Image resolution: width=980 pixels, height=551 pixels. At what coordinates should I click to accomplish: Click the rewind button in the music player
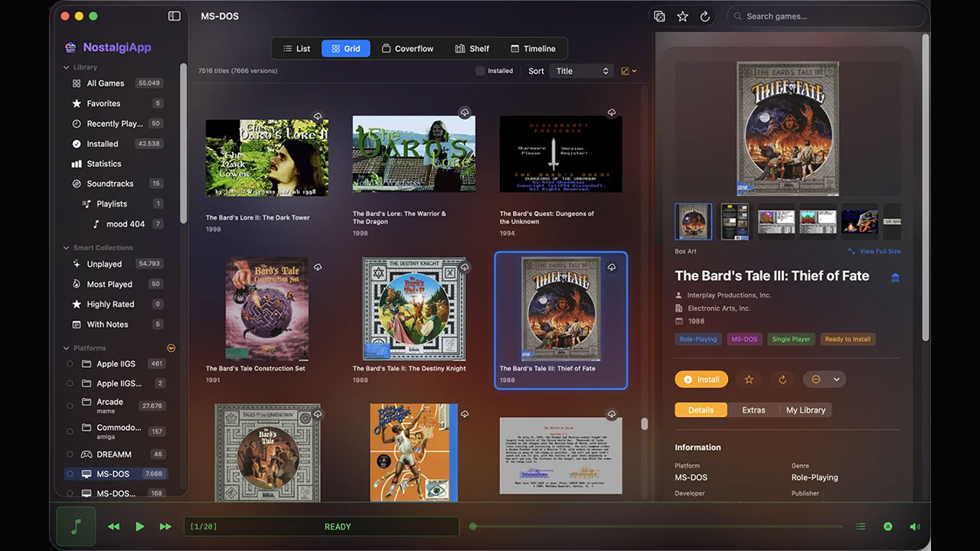pos(113,527)
